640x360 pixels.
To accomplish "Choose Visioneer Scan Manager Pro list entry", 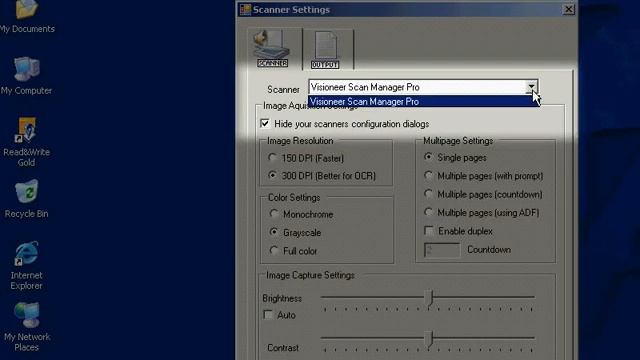I will [x=423, y=102].
